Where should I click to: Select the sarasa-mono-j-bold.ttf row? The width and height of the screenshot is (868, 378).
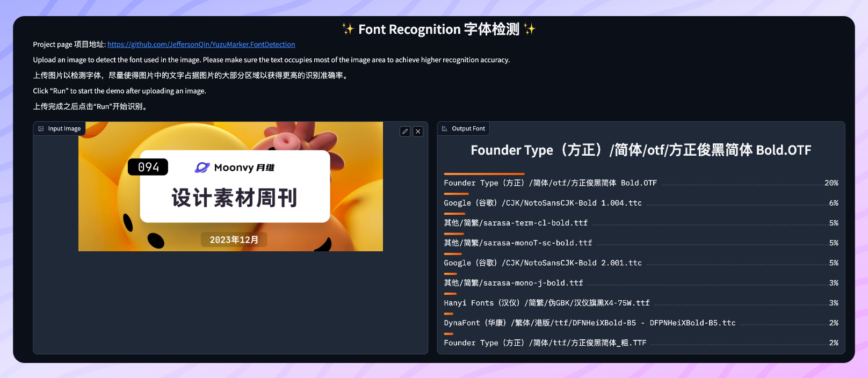pyautogui.click(x=641, y=283)
